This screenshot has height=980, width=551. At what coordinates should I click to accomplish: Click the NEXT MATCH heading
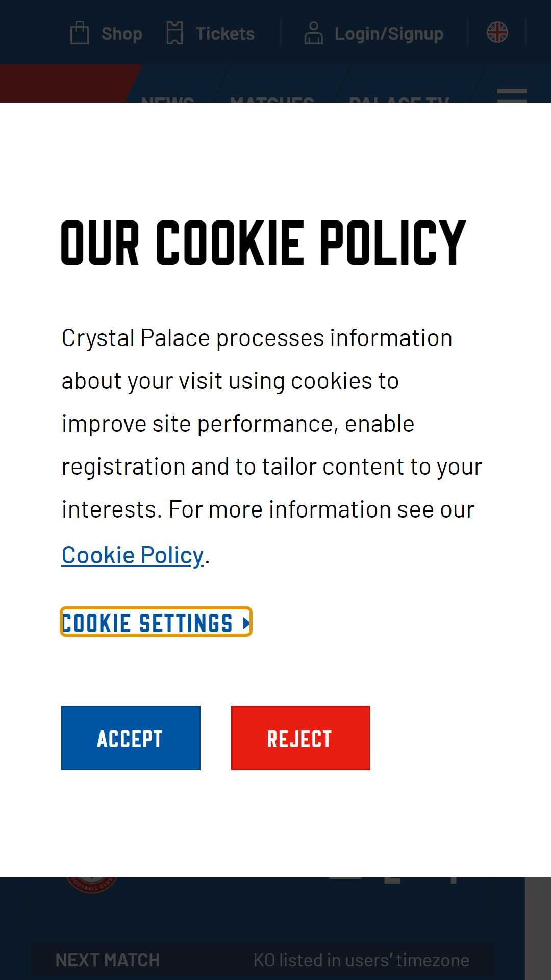(x=108, y=960)
